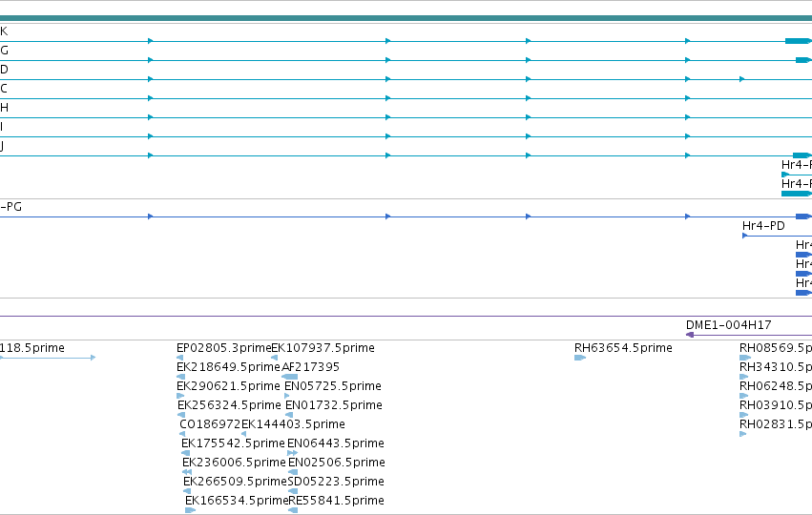Click the arrow glyph under RH63654.5prime
Image resolution: width=812 pixels, height=515 pixels.
[x=580, y=358]
